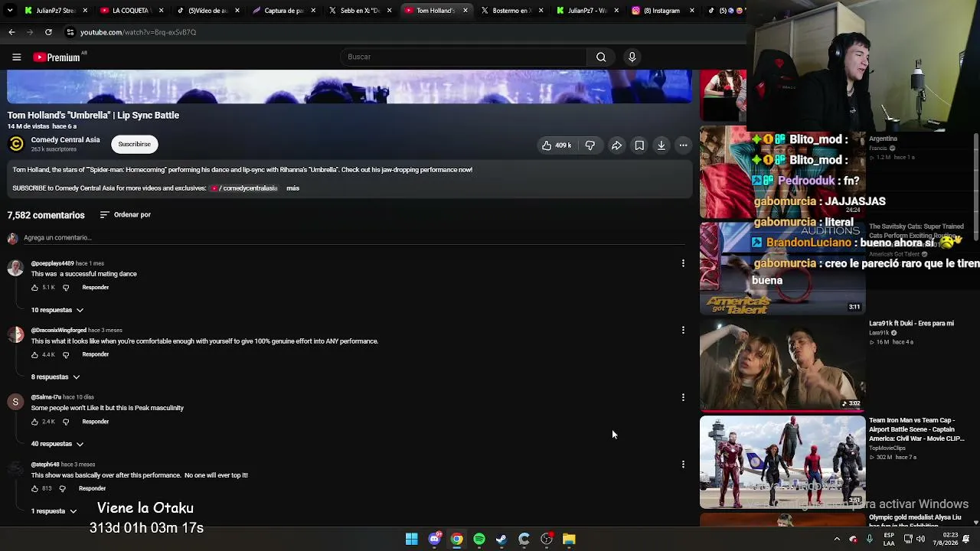Like the Tom Holland video
This screenshot has height=551, width=980.
(557, 145)
